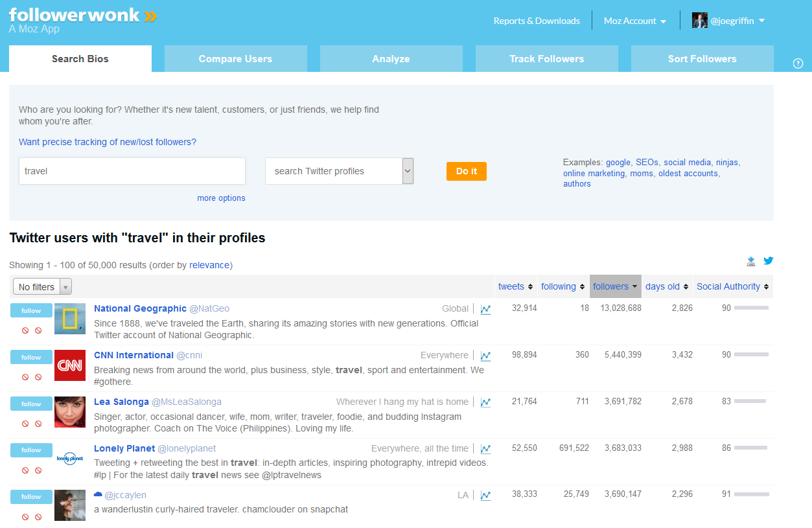812x528 pixels.
Task: Switch to the Sort Followers tab
Action: 702,59
